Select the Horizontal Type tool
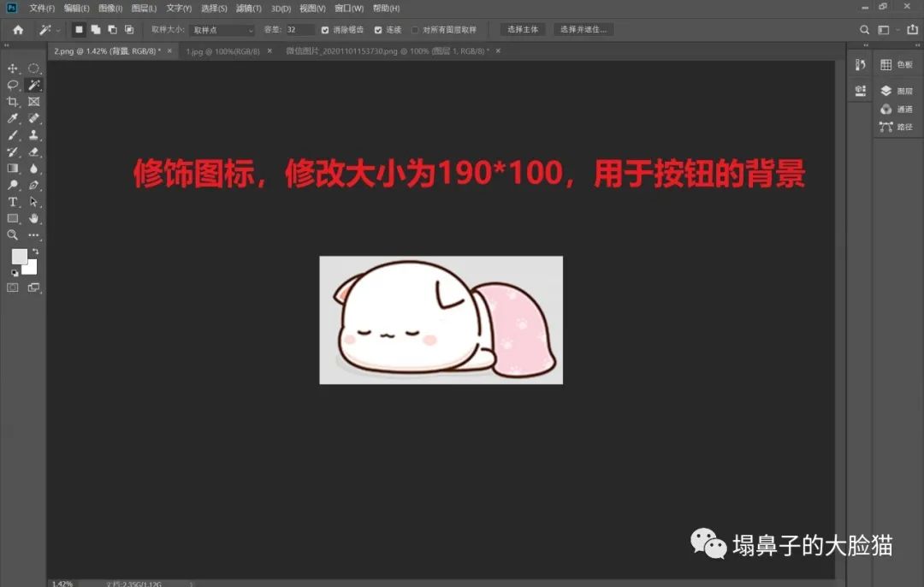Image resolution: width=924 pixels, height=587 pixels. point(13,202)
